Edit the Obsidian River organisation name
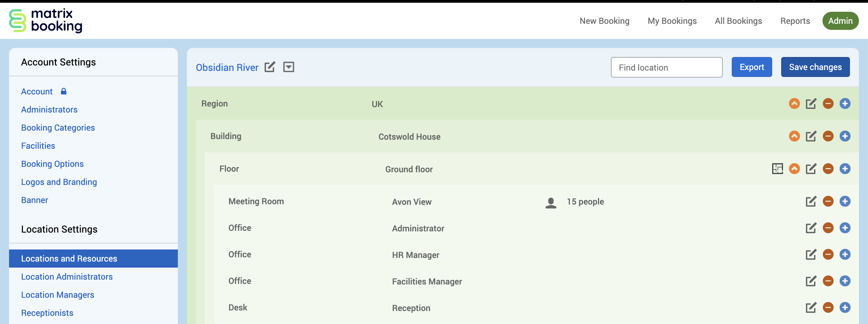 tap(269, 67)
